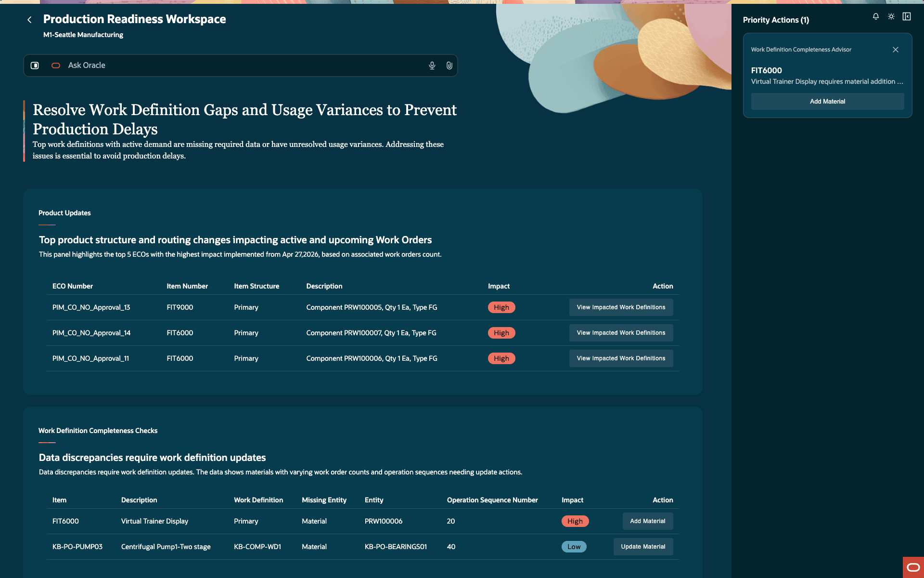This screenshot has height=578, width=924.
Task: Click the M1-Seattle Manufacturing subtitle
Action: tap(83, 35)
